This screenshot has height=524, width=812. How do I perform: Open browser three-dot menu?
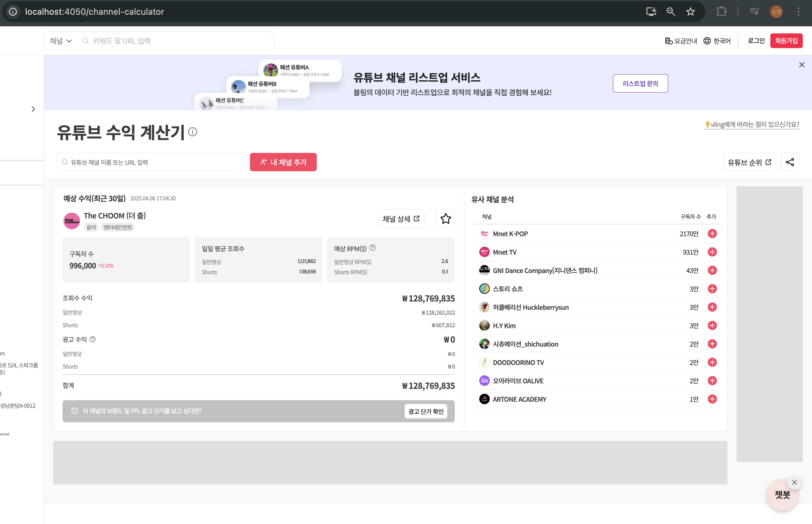pos(798,12)
